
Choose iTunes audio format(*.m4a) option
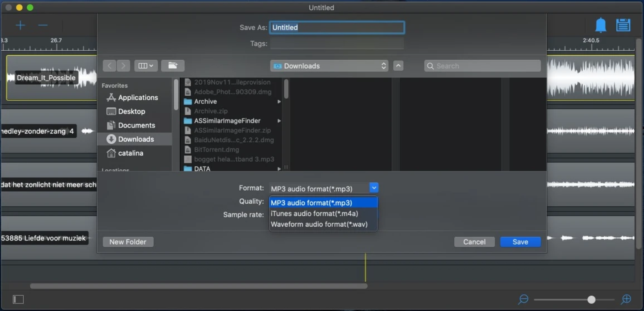tap(324, 213)
